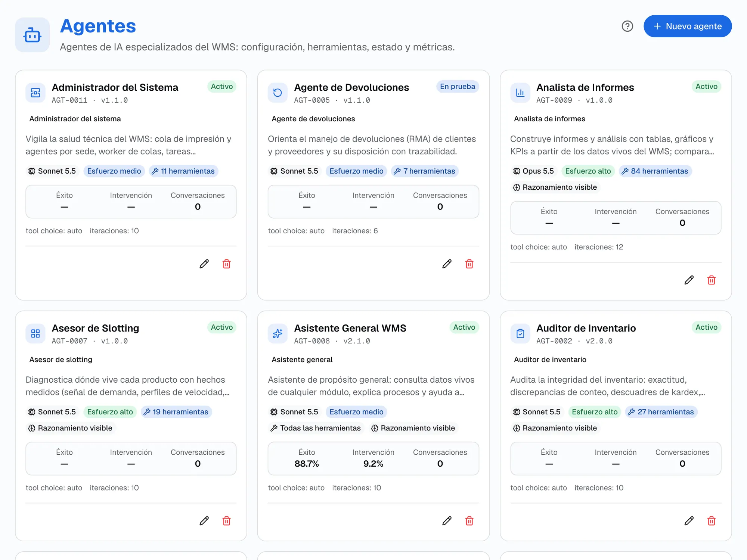747x560 pixels.
Task: Click the Administrador del Sistema card icon
Action: click(35, 93)
